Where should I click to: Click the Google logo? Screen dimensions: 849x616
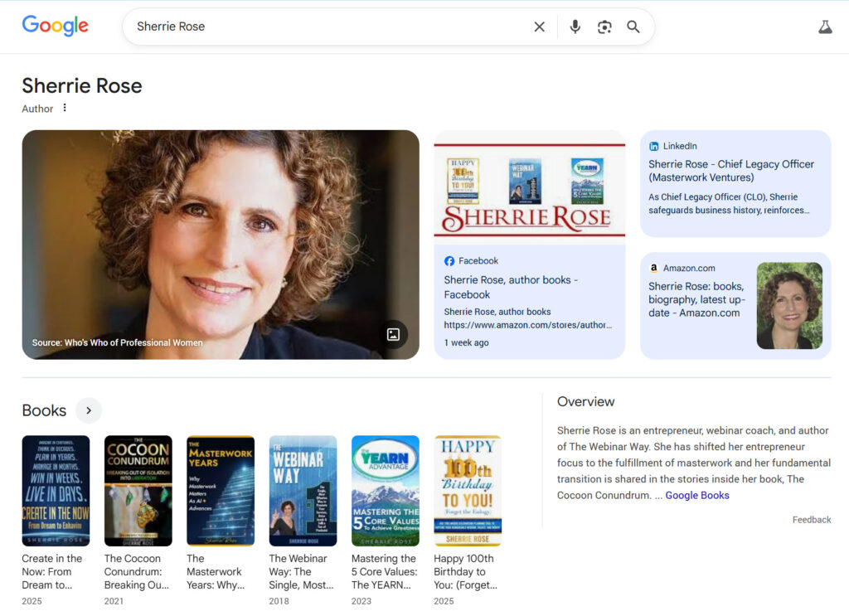(55, 27)
